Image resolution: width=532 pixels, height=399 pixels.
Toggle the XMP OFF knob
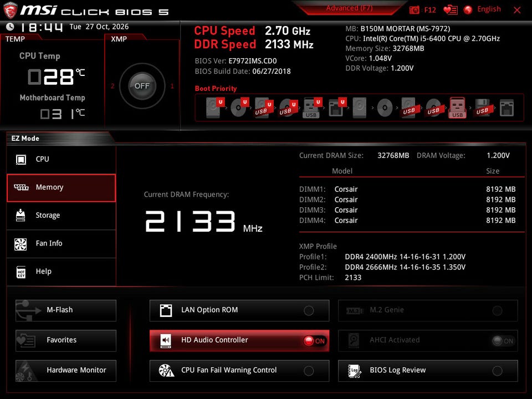click(x=142, y=86)
